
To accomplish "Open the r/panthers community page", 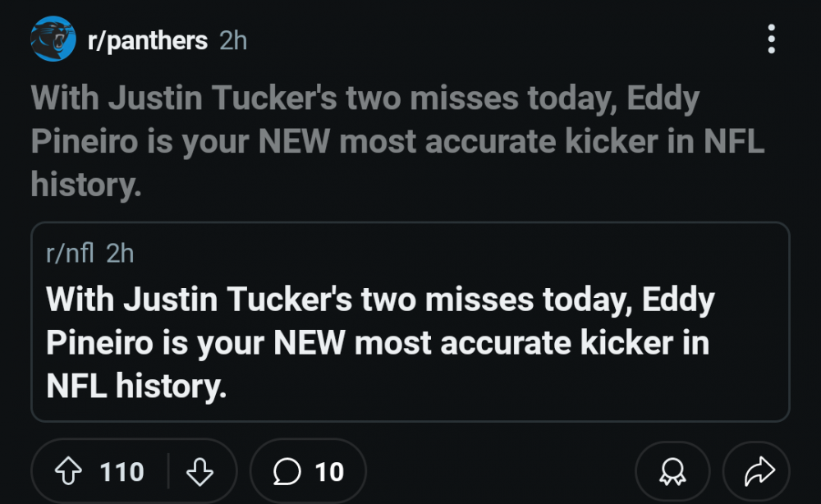I will (146, 38).
